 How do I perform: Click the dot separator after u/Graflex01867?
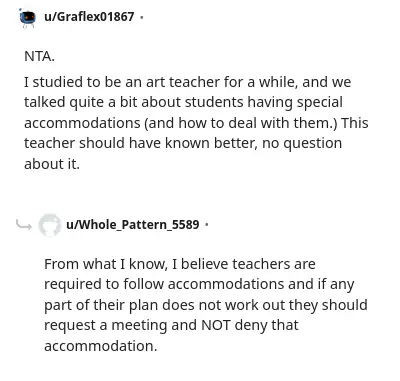point(142,17)
